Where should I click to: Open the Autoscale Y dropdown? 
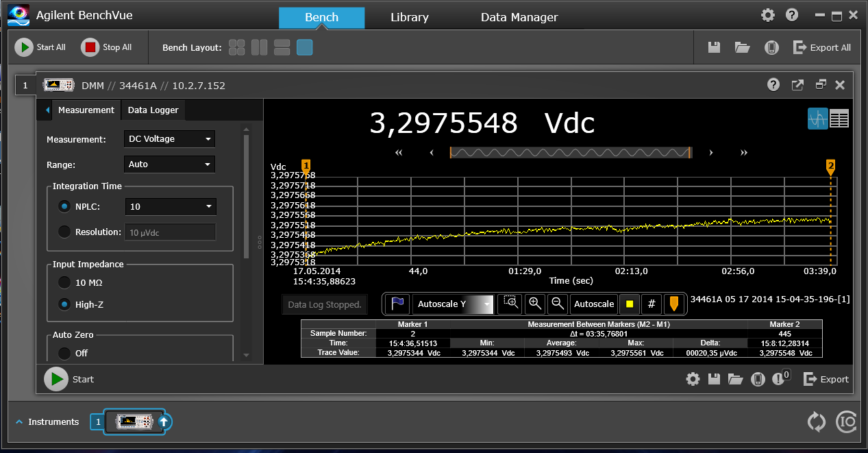click(453, 304)
